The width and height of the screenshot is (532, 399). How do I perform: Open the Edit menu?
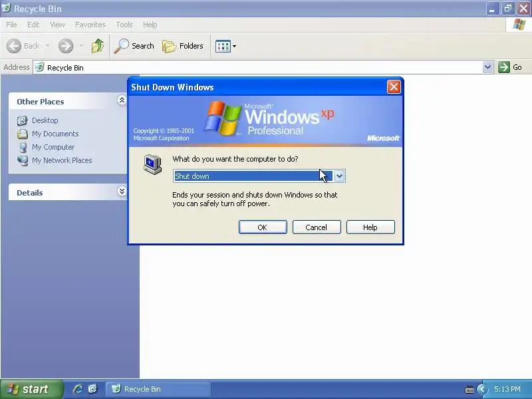tap(33, 25)
